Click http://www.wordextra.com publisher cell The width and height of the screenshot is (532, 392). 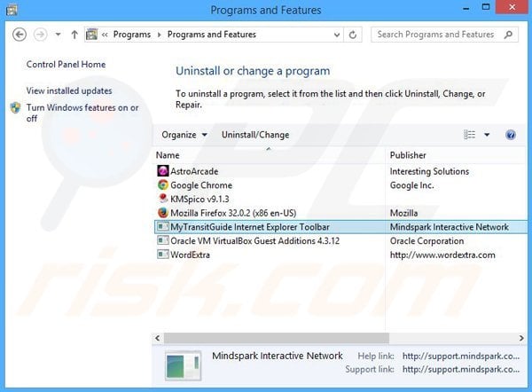[x=442, y=255]
